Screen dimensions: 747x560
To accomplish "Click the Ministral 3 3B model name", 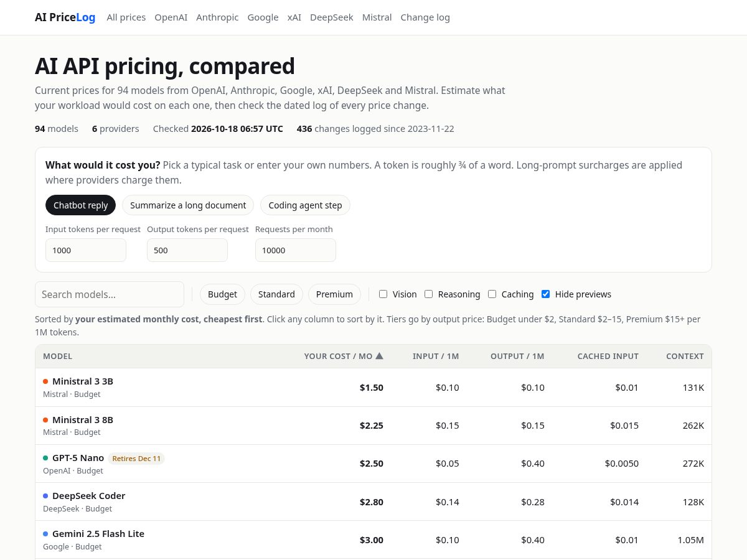I will point(83,381).
